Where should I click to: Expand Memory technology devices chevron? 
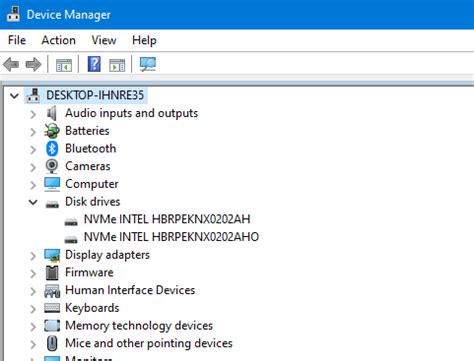[33, 327]
